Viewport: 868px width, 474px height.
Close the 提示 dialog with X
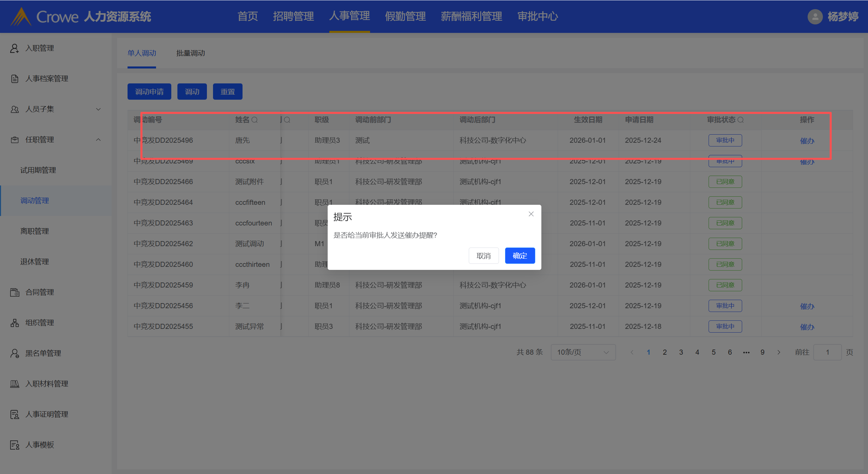(x=531, y=214)
